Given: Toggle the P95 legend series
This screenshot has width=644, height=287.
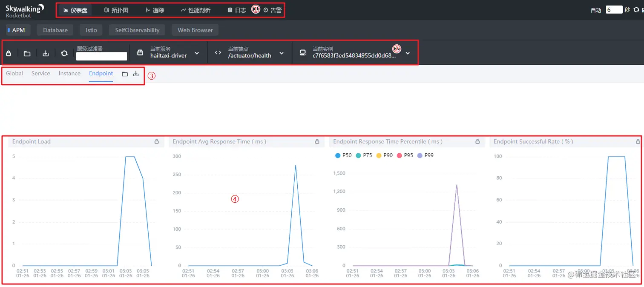Looking at the screenshot, I should point(405,155).
